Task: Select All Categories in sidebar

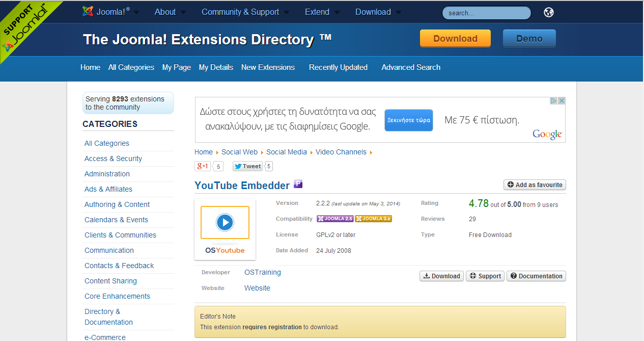Action: coord(107,143)
